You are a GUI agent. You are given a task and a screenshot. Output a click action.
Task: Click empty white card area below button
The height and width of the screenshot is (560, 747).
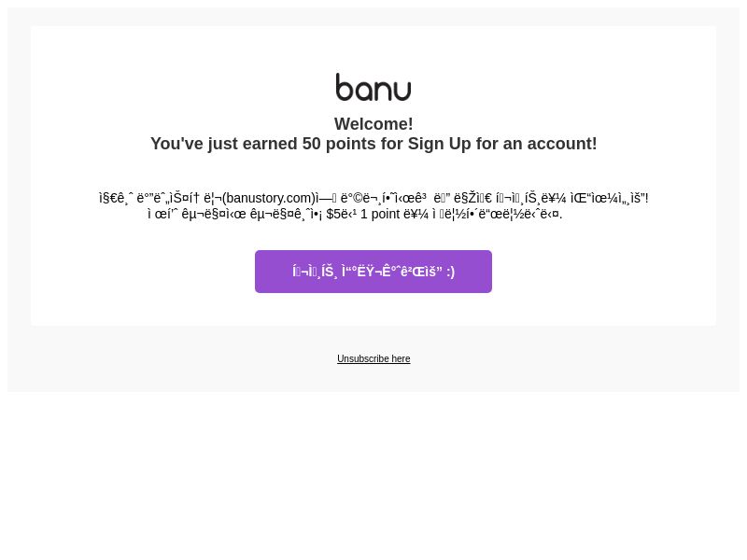tap(373, 310)
